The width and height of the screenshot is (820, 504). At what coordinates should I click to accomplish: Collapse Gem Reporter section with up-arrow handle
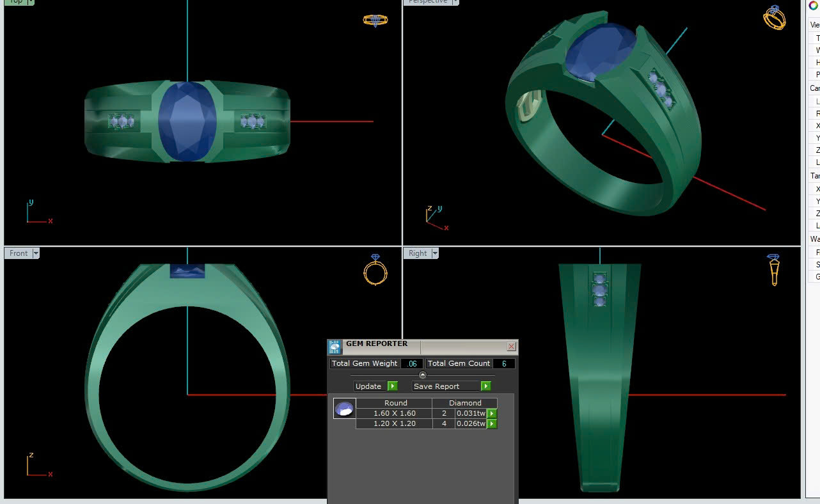click(x=422, y=375)
